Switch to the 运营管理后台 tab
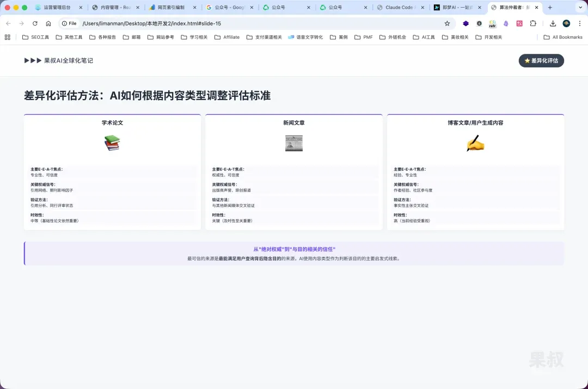Image resolution: width=588 pixels, height=389 pixels. (x=57, y=8)
